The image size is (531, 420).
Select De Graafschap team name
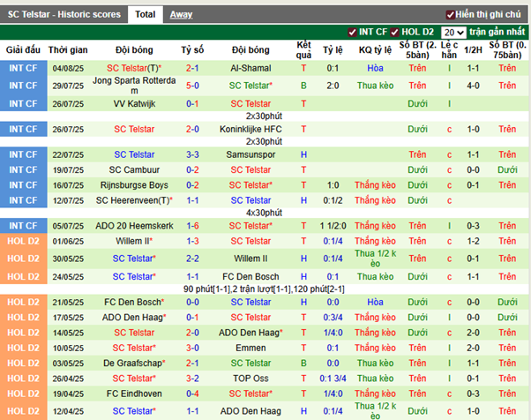(x=134, y=363)
